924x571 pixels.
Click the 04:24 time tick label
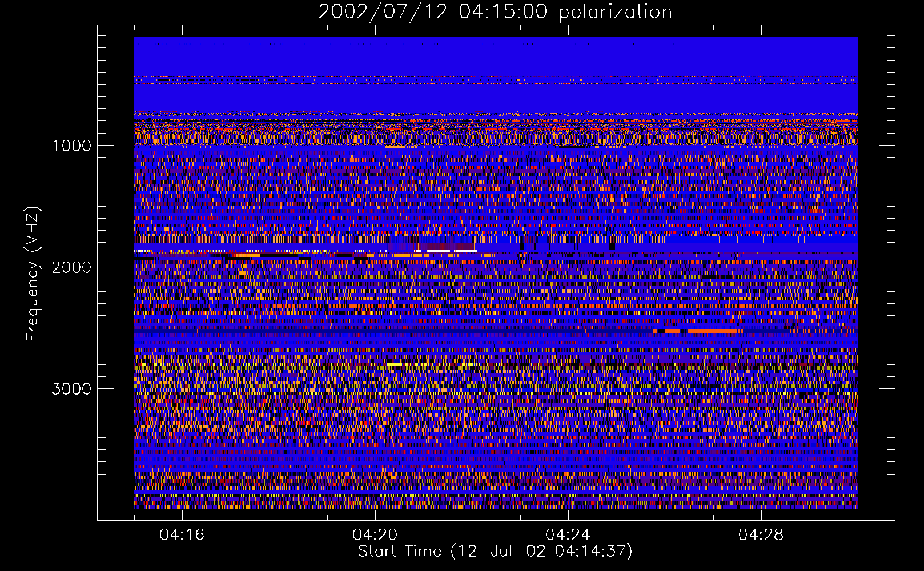click(568, 534)
